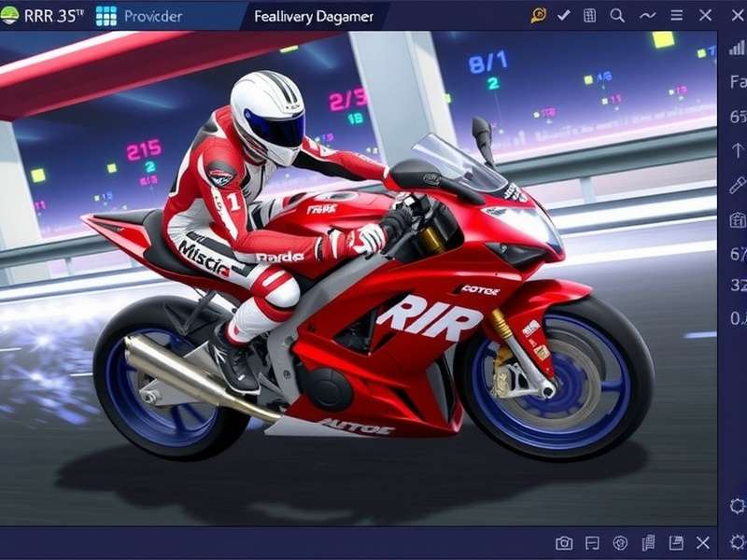Switch to the Feallivery Dagamer tab
747x560 pixels.
(x=314, y=17)
